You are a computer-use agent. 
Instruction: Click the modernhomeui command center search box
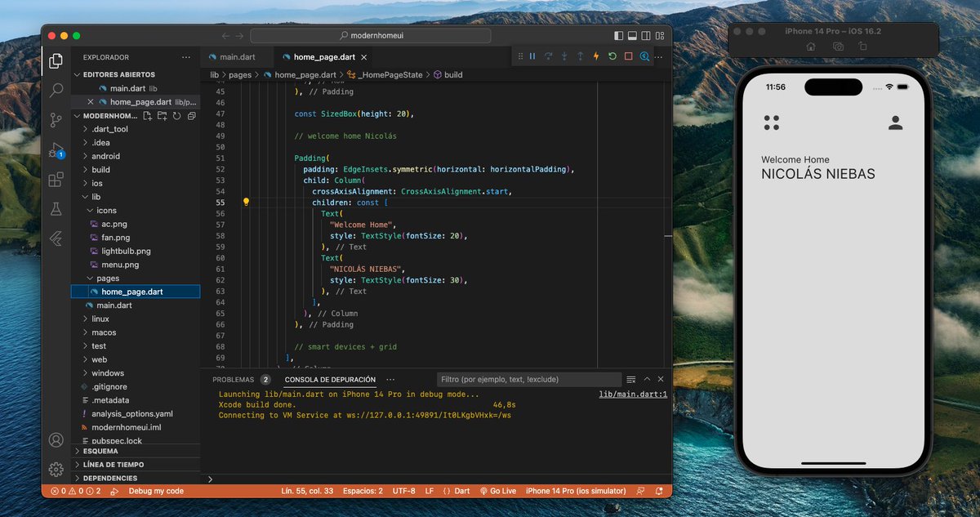click(x=370, y=36)
